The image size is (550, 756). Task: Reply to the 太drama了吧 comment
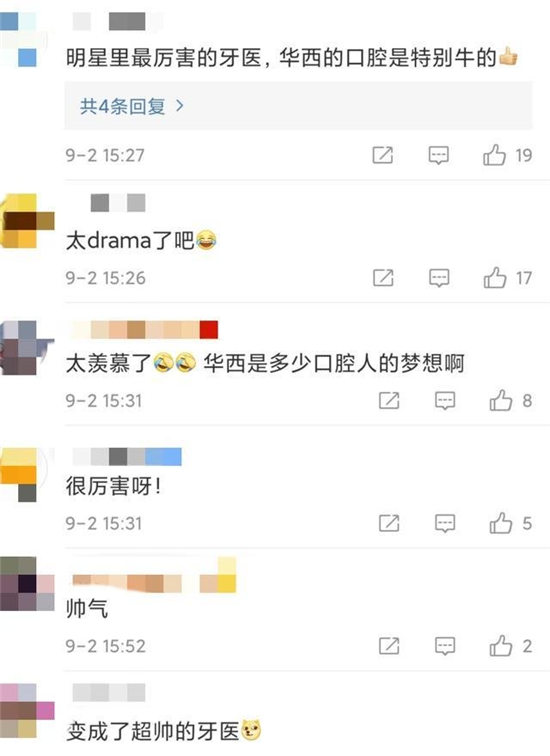click(x=439, y=278)
